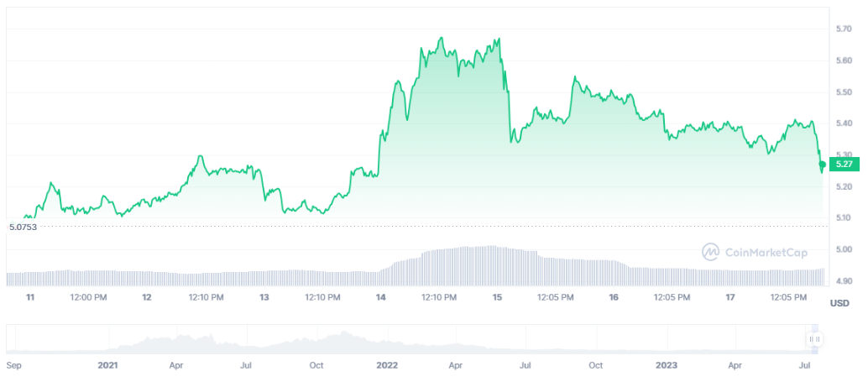Click date marker 15 on the time axis

point(497,297)
